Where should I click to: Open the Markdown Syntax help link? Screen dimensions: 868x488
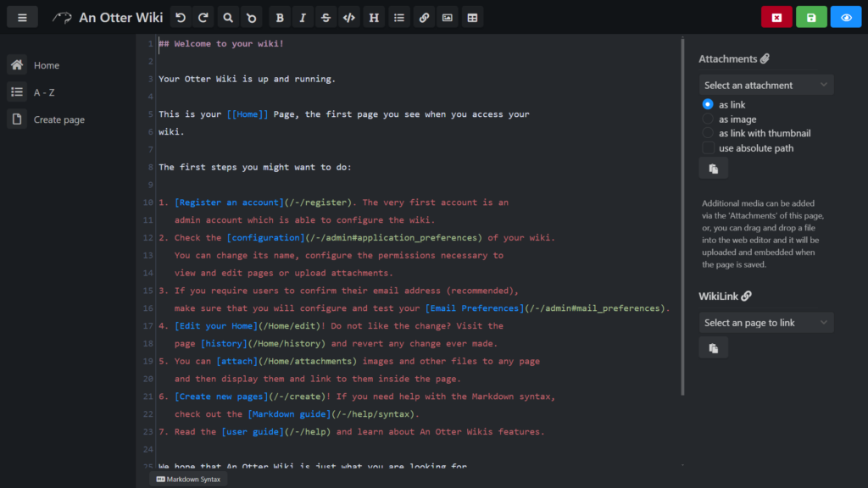(188, 480)
